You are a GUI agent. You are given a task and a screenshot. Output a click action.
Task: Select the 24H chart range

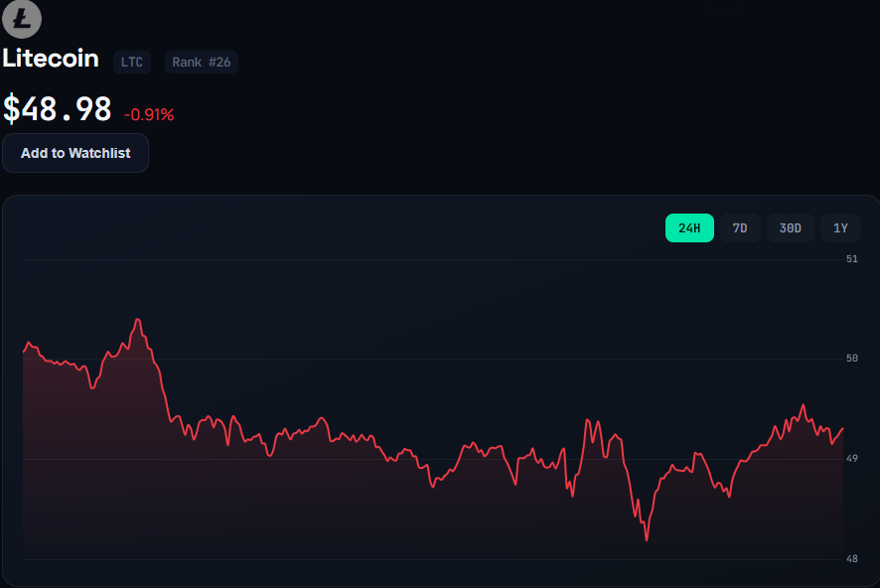[689, 227]
